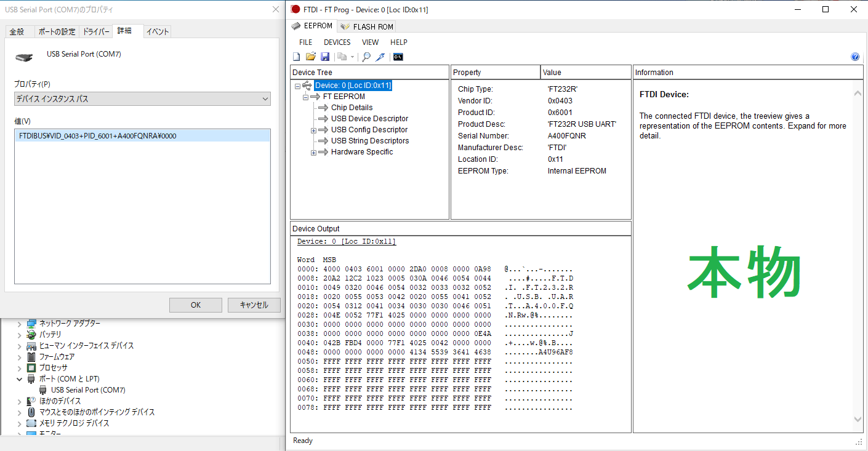868x451 pixels.
Task: Click the キャンセル button
Action: [254, 305]
